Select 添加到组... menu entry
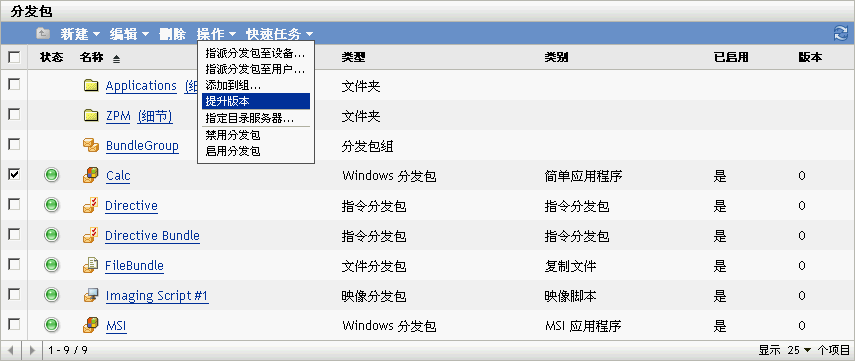Screen dimensions: 855x361 click(x=256, y=86)
